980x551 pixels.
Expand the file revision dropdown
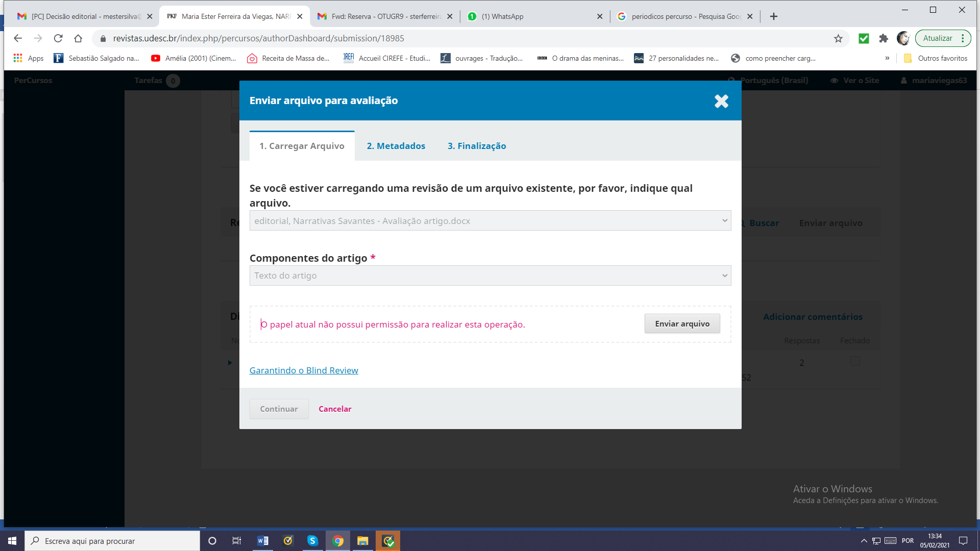[x=490, y=220]
